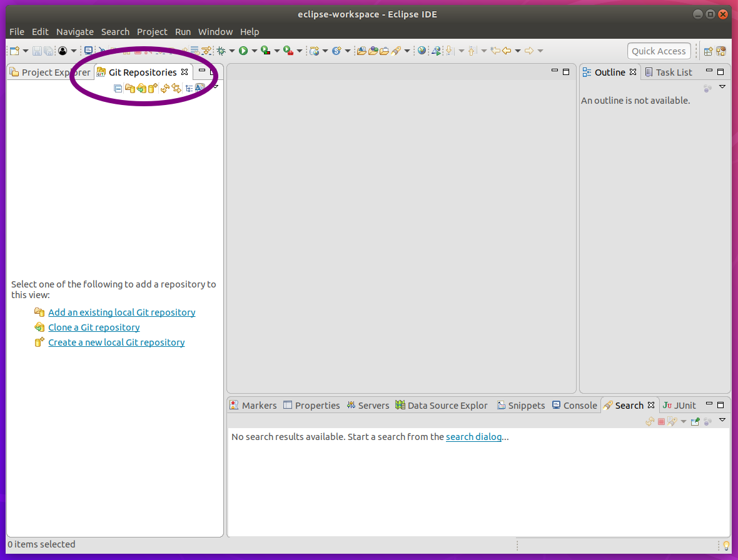Expand the Debug dropdown arrow
This screenshot has width=738, height=560.
232,51
